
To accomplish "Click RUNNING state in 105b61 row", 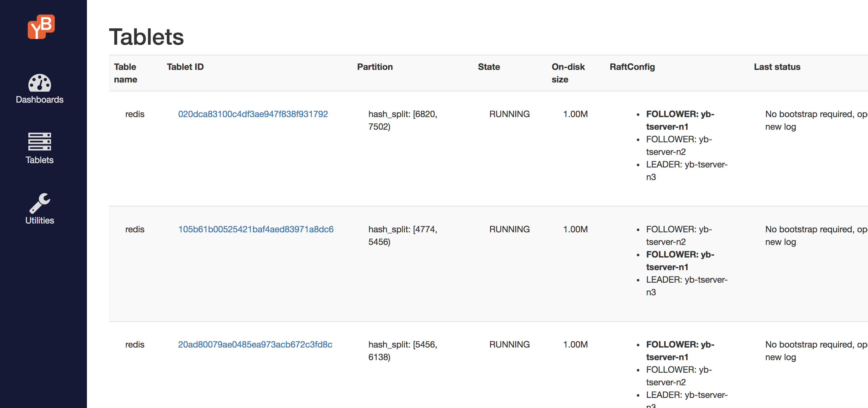I will pyautogui.click(x=510, y=229).
